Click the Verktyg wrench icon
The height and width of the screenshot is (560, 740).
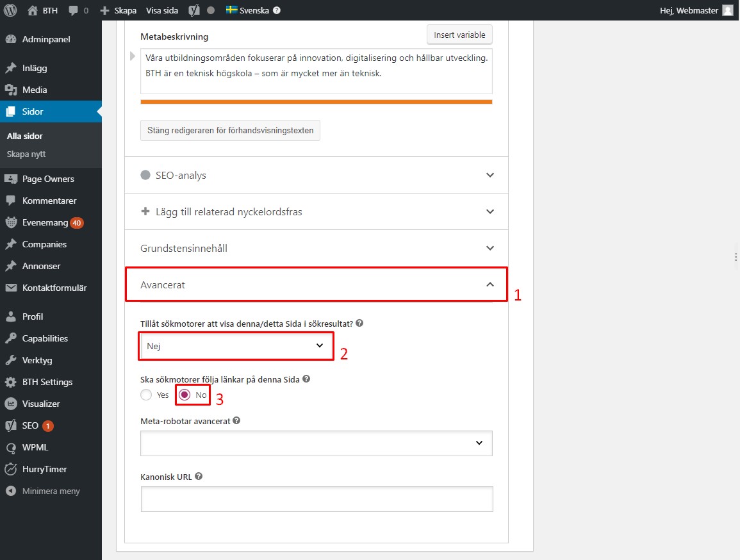click(11, 360)
